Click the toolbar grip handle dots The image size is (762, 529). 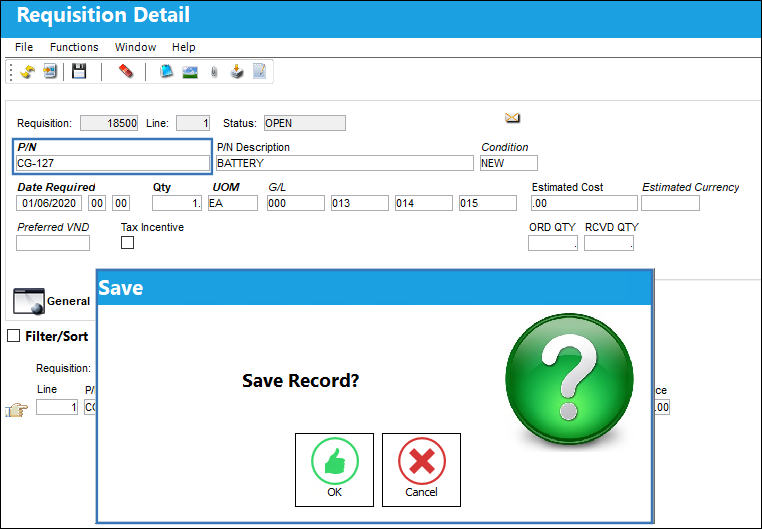coord(11,72)
